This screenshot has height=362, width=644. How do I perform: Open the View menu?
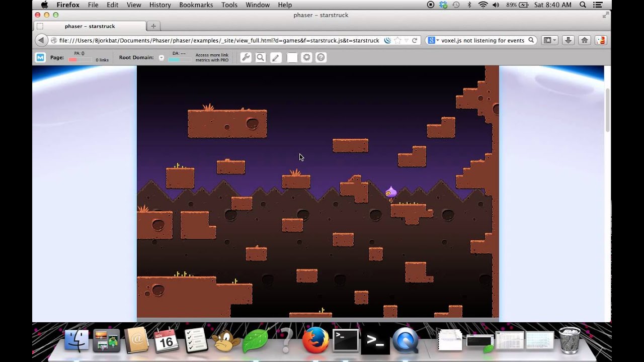point(134,5)
